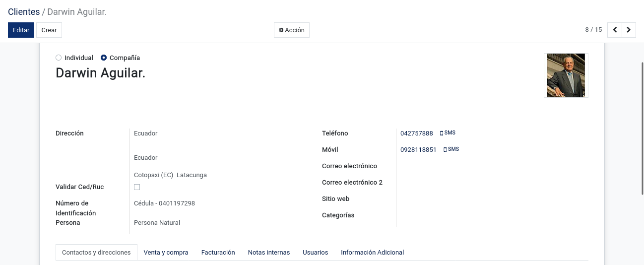Click the Latacunga city value
The width and height of the screenshot is (644, 265).
point(192,175)
